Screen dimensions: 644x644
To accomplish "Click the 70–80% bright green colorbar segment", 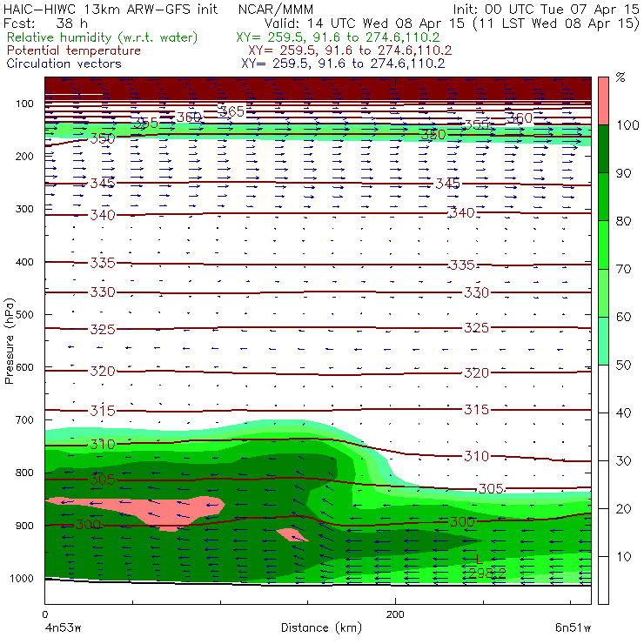I will click(x=603, y=245).
